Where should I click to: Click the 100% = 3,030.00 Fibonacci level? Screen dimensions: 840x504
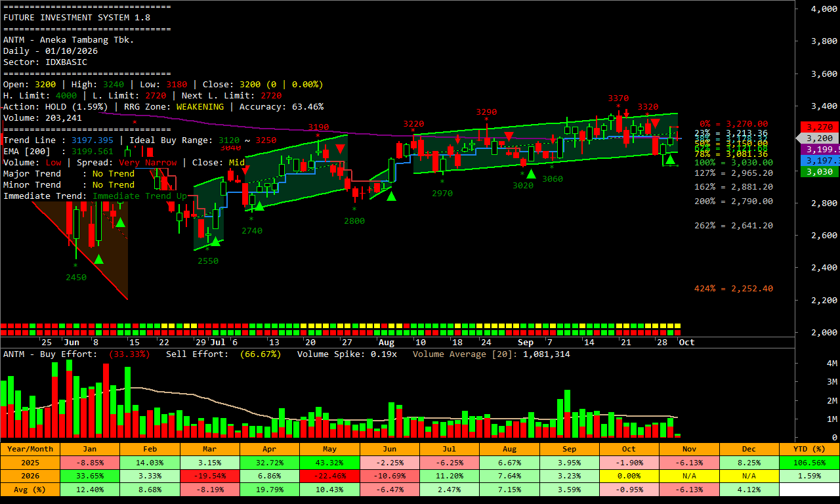pyautogui.click(x=734, y=163)
